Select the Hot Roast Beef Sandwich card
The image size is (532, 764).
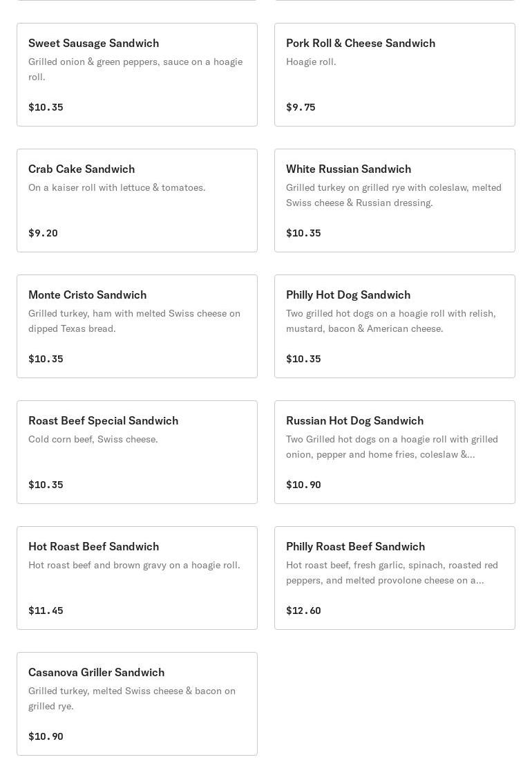click(137, 578)
